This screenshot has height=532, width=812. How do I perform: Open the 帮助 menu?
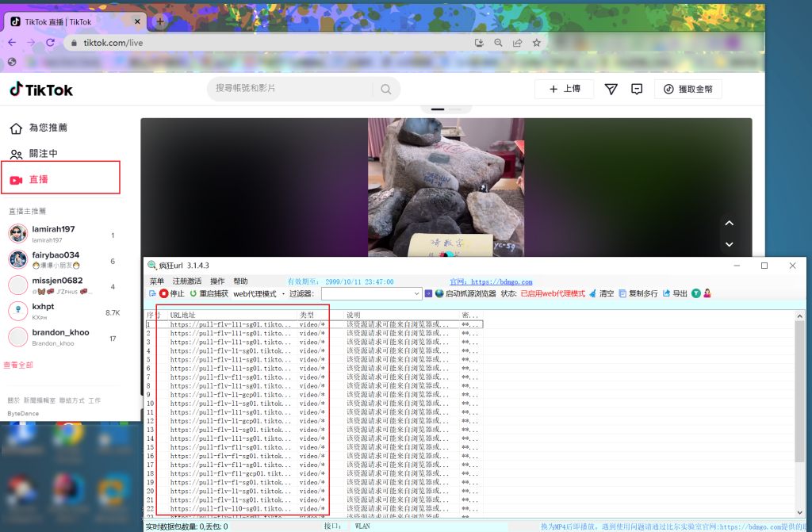[x=241, y=281]
